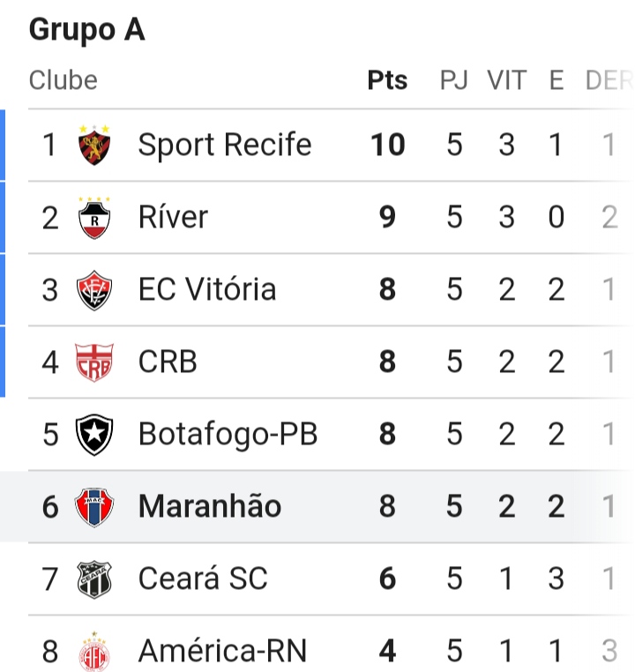The height and width of the screenshot is (672, 635).
Task: Click the Sport Recife club crest
Action: pyautogui.click(x=94, y=145)
